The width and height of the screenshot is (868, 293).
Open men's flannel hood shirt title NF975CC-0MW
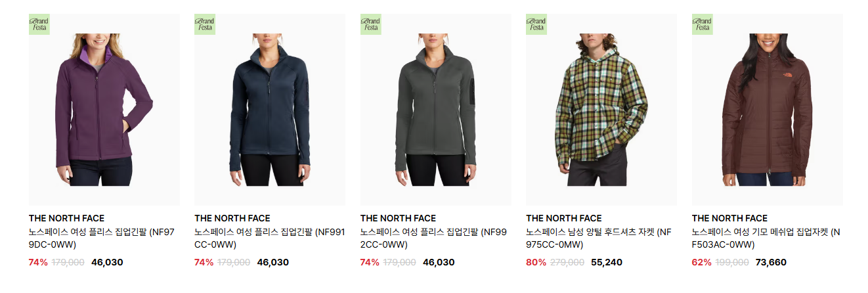click(599, 238)
